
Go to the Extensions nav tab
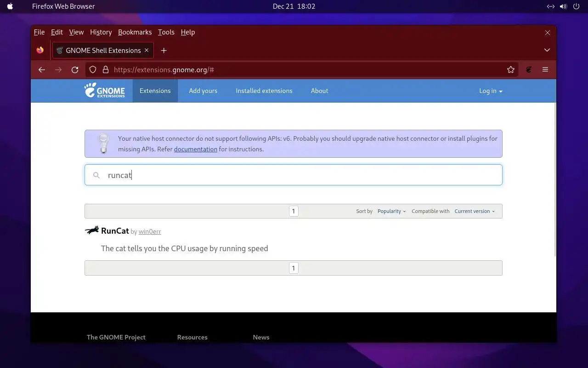(x=155, y=91)
